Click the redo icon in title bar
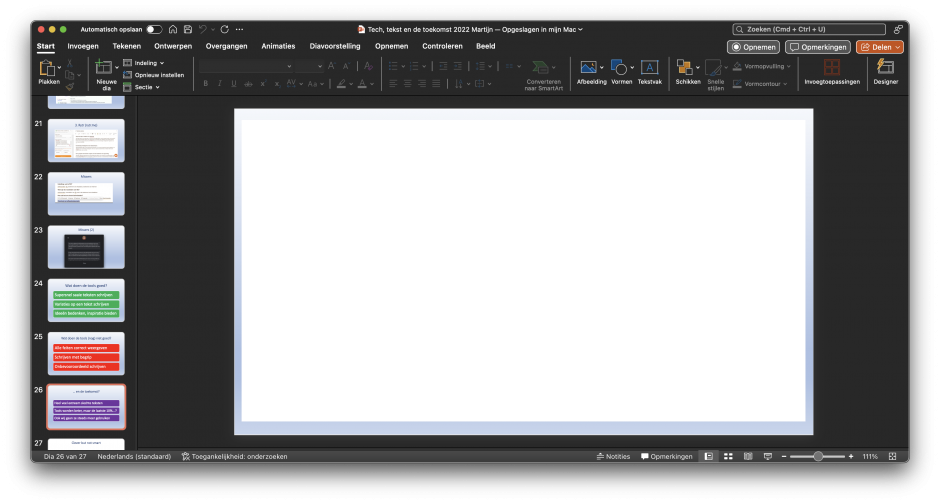Viewport: 940px width, 503px height. [224, 29]
